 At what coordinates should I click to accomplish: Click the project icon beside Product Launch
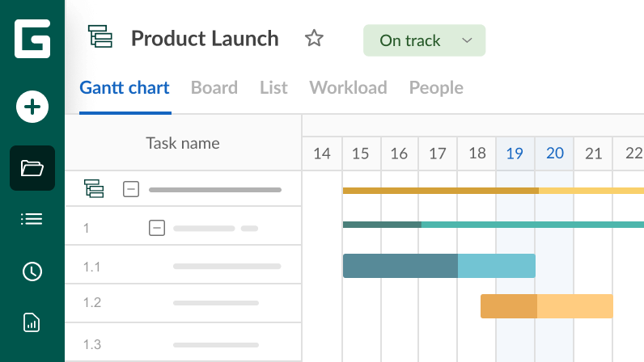100,36
